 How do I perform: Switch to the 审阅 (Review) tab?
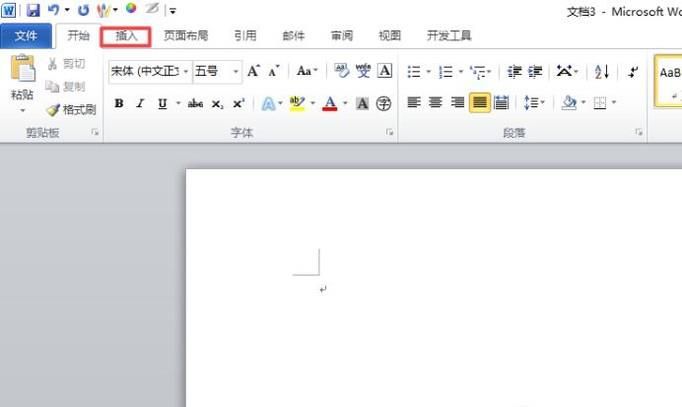point(342,36)
